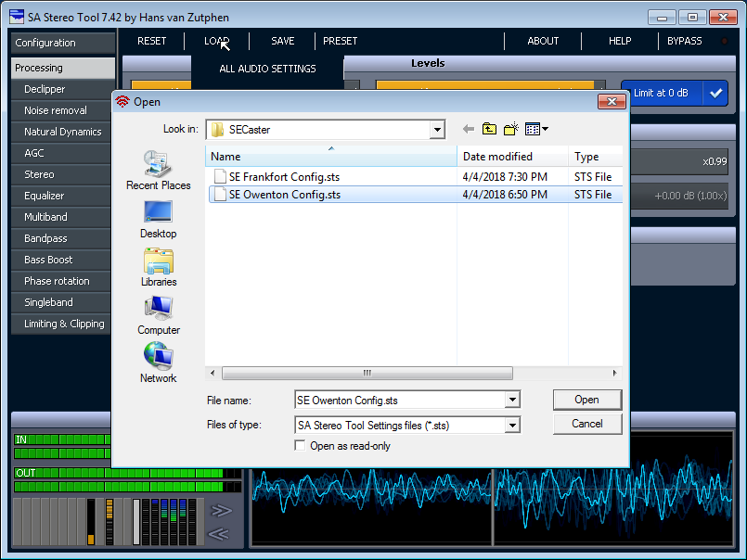Open the AGC section

(61, 153)
